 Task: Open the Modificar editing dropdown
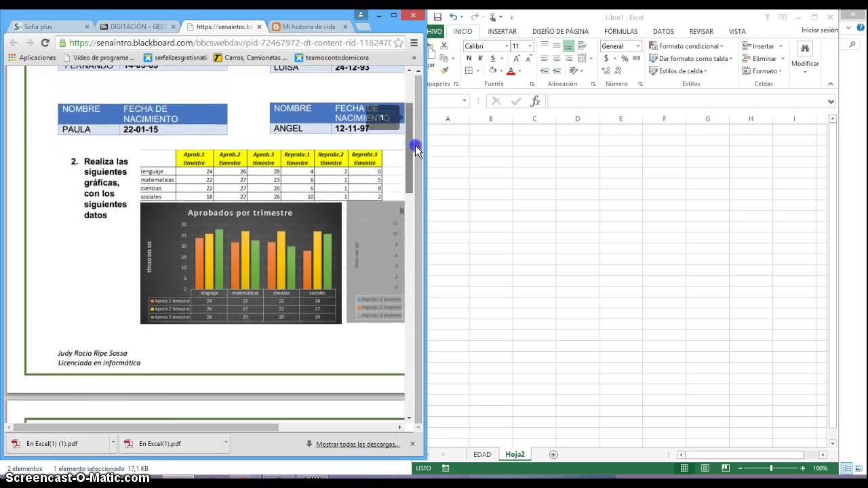point(805,58)
